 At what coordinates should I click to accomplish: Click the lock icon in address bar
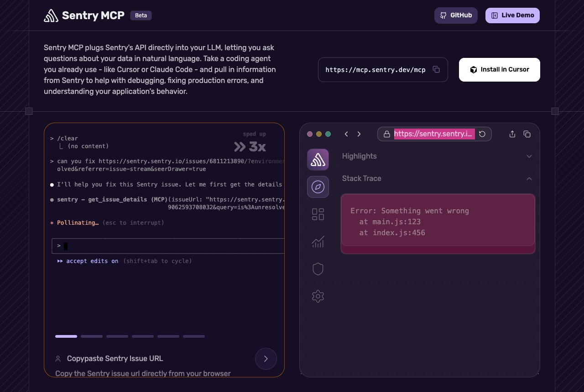click(387, 134)
